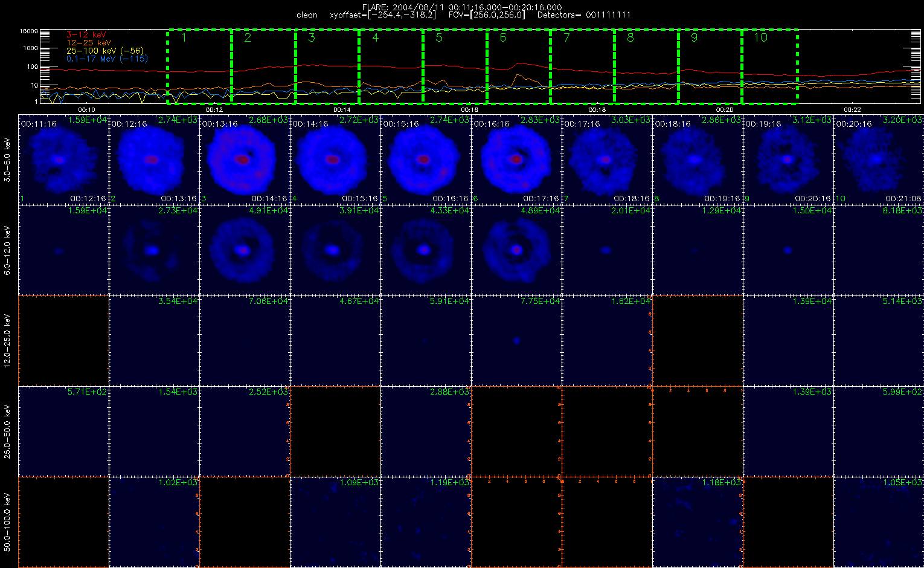Open the 3.0-6.0 keV image starting 00:11:16
924x568 pixels.
coord(63,160)
